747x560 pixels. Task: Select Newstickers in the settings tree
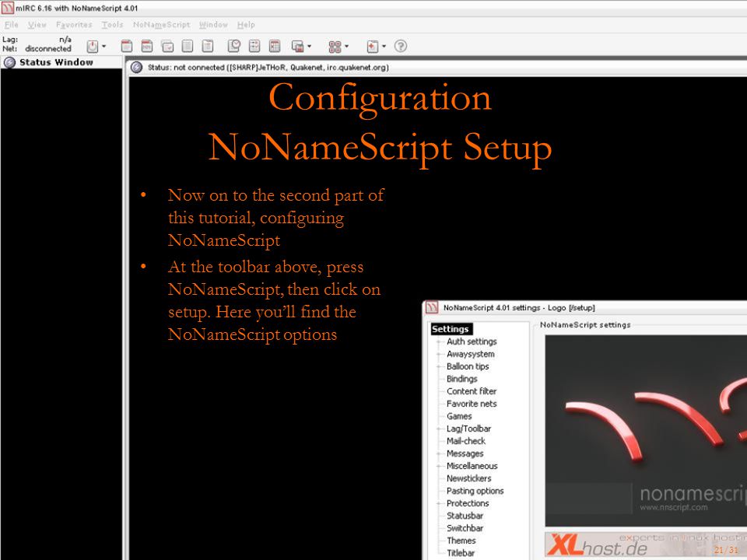click(468, 478)
